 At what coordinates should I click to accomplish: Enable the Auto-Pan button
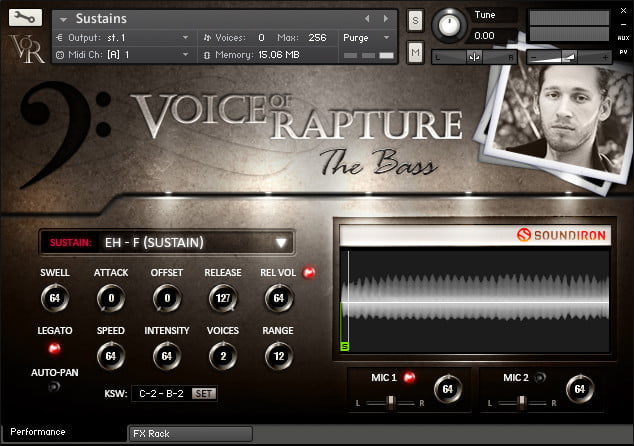tap(54, 387)
